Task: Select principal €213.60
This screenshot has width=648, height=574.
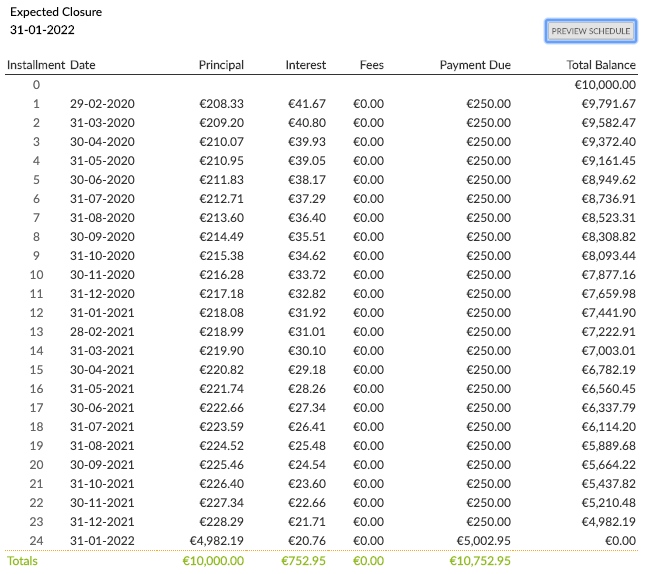Action: [x=222, y=218]
